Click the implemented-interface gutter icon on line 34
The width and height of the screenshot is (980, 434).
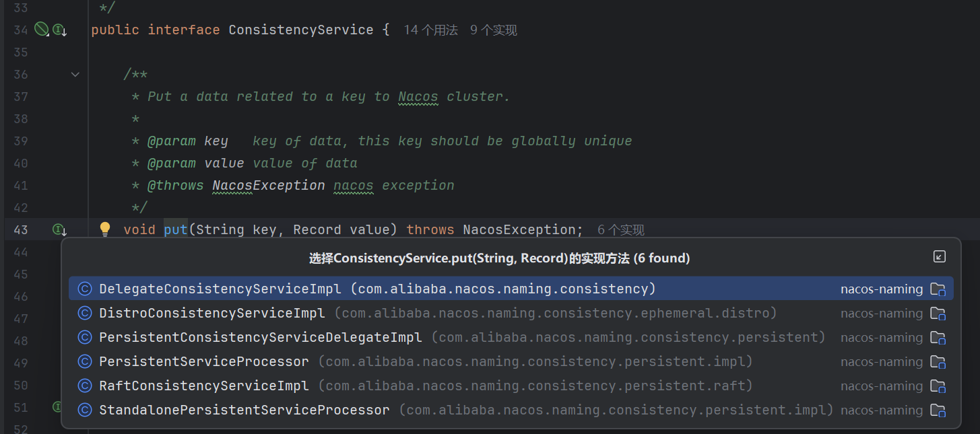[x=59, y=30]
